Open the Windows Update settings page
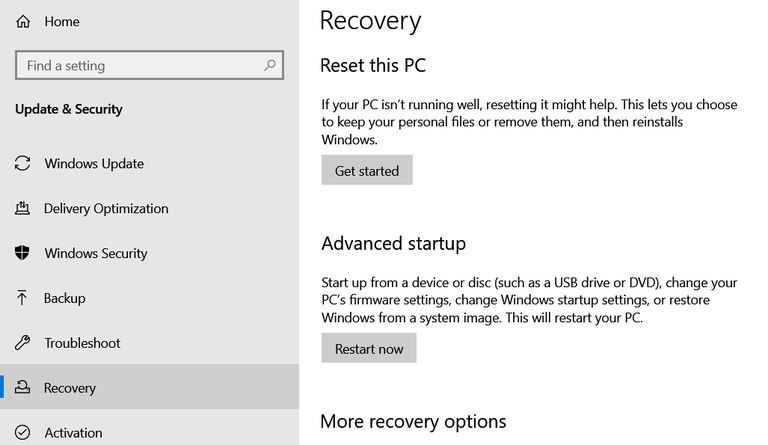Image resolution: width=768 pixels, height=445 pixels. point(94,163)
